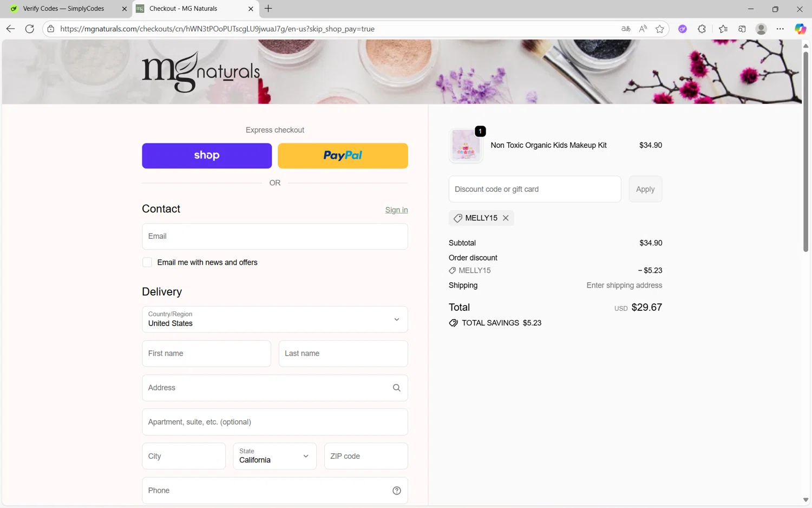812x508 pixels.
Task: Click Apply discount button
Action: coord(645,189)
